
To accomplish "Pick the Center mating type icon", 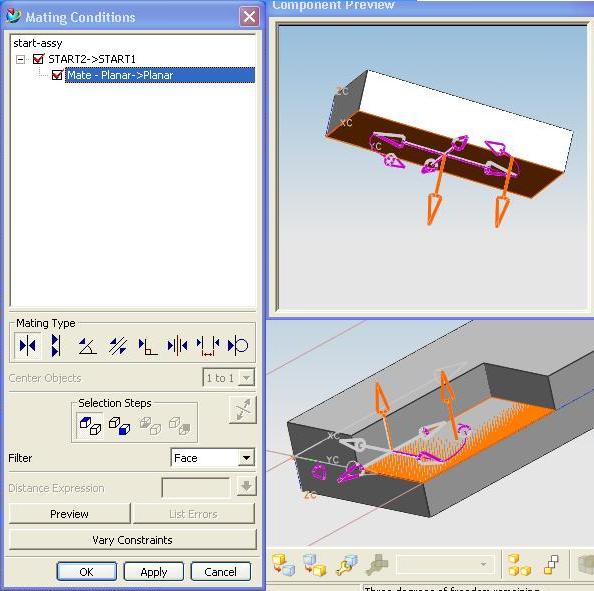I will (x=177, y=346).
